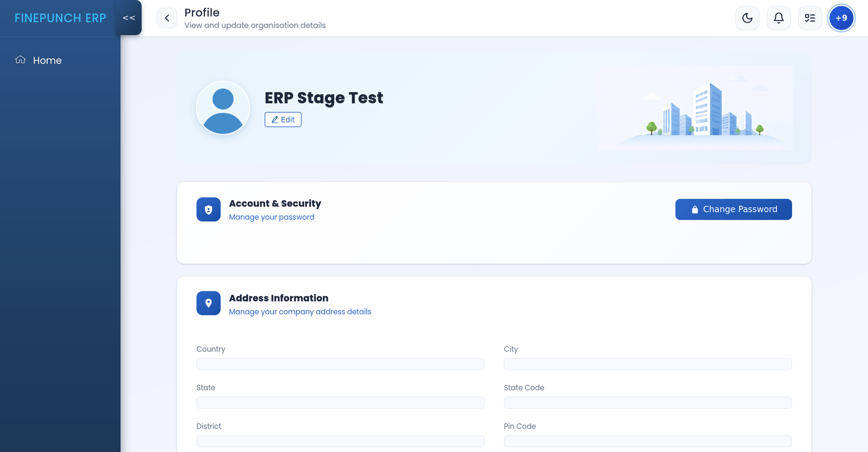This screenshot has width=868, height=452.
Task: Click the 'Manage your password' text
Action: coord(272,217)
